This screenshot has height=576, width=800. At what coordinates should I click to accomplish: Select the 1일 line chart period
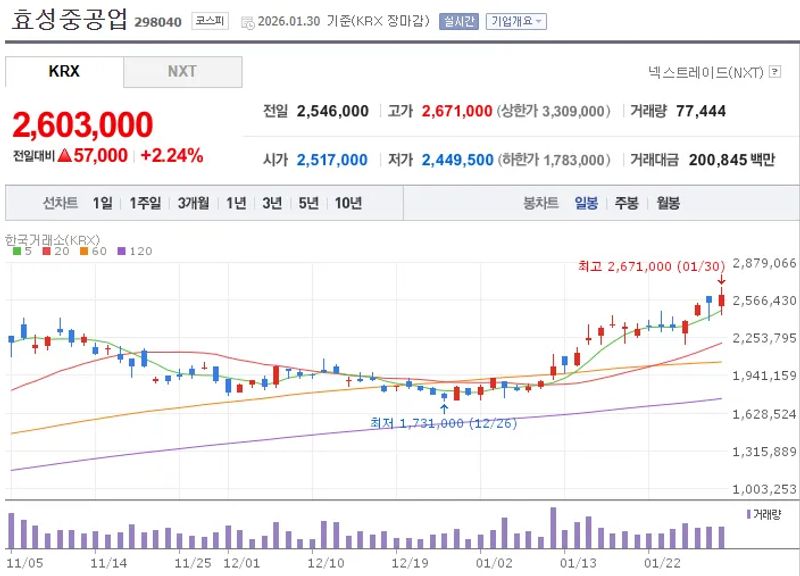point(103,203)
